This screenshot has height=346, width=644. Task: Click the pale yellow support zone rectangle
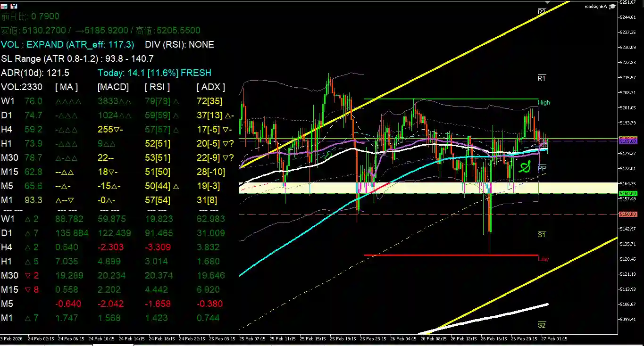click(387, 188)
